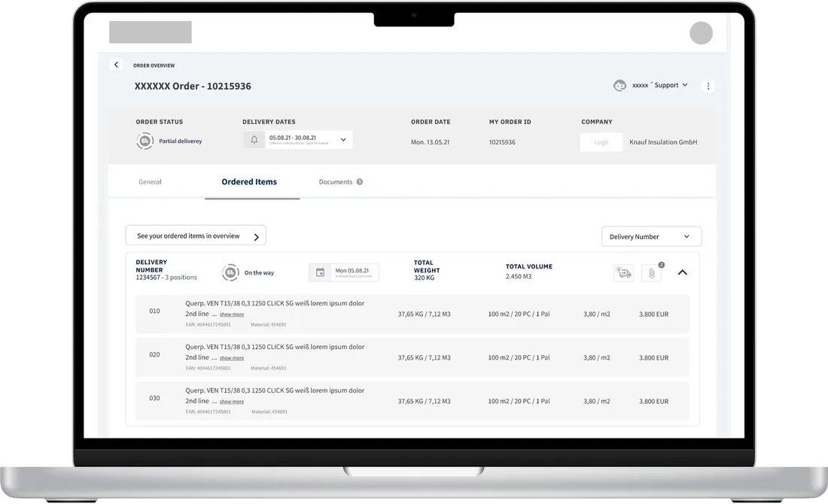The image size is (828, 504).
Task: Go back using the back arrow
Action: click(x=116, y=65)
